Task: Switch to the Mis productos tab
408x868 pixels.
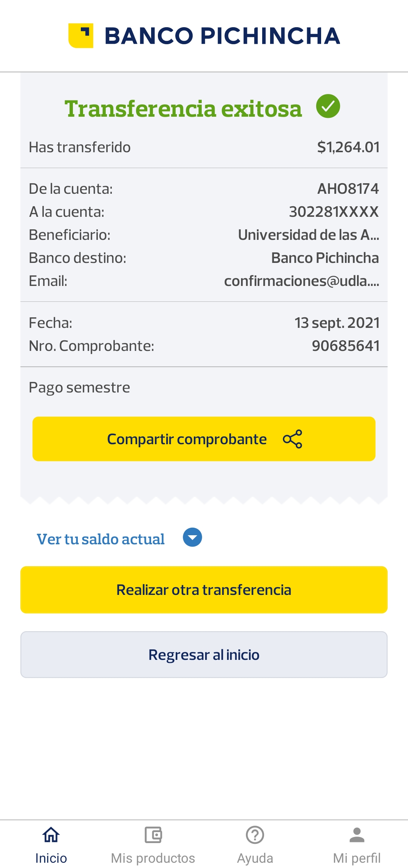Action: pyautogui.click(x=153, y=858)
